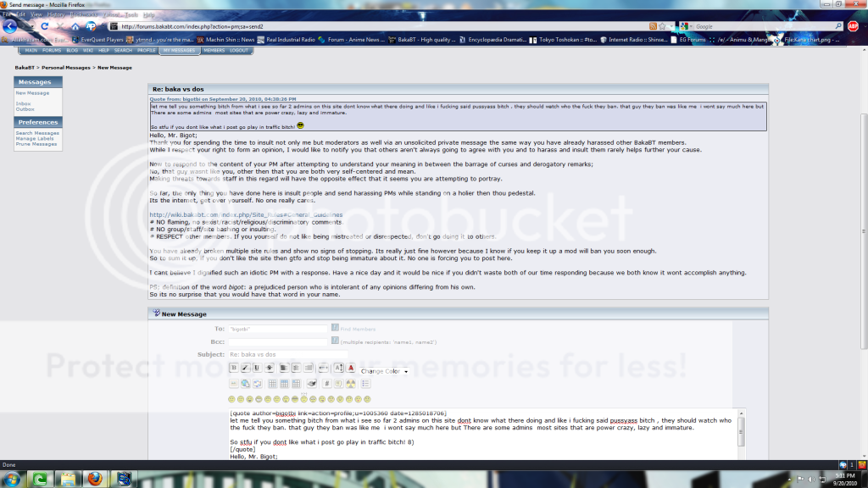
Task: Toggle bold formatting in message editor
Action: point(233,368)
